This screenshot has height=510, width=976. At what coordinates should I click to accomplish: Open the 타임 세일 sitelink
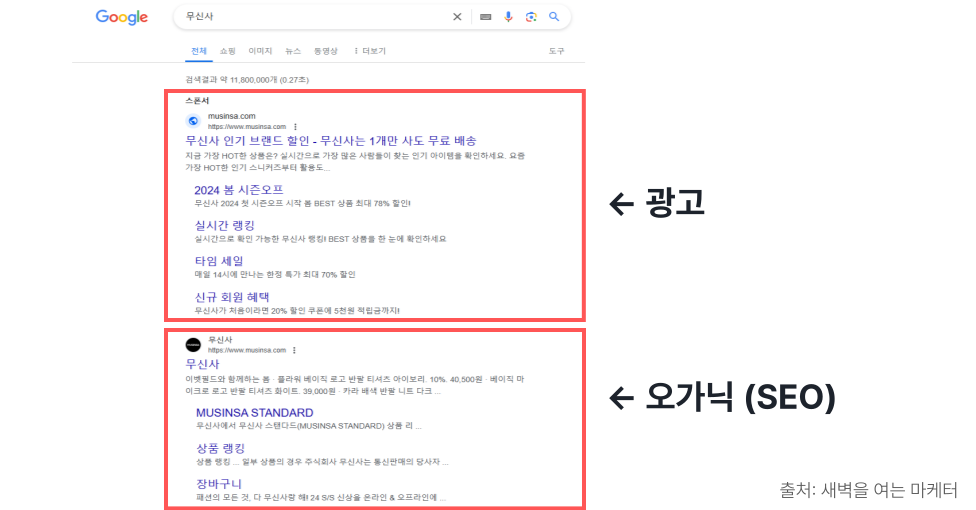[219, 261]
